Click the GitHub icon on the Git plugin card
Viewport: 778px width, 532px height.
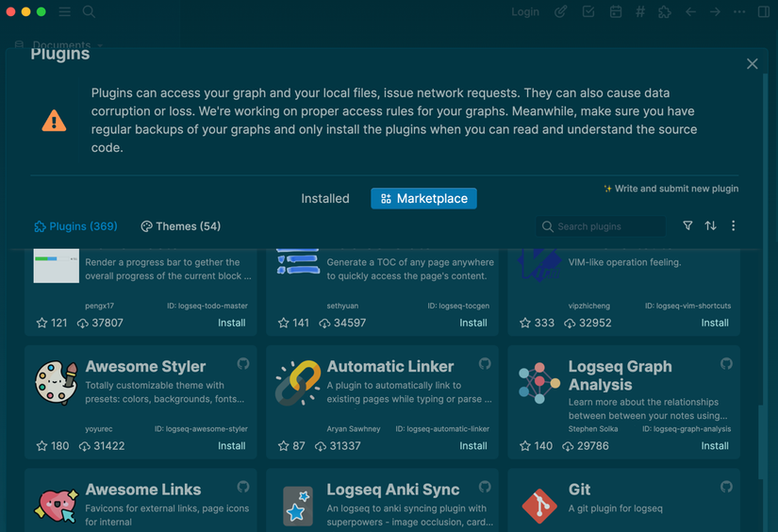coord(726,487)
